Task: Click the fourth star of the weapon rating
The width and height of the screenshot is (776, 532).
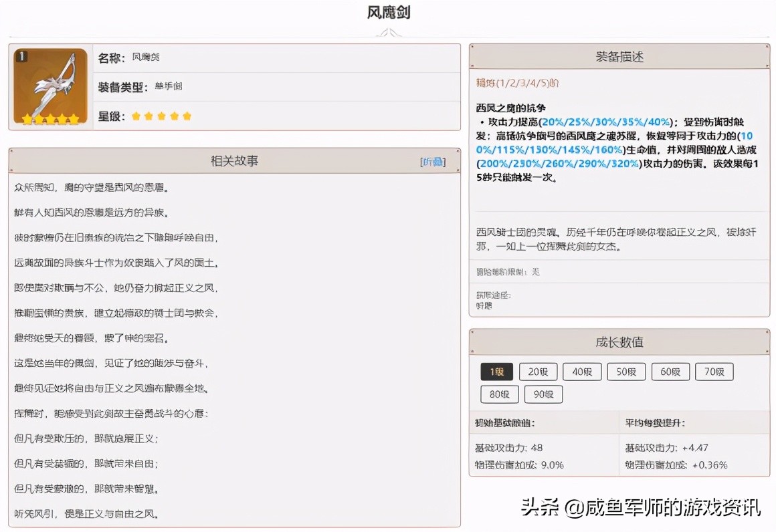Action: point(174,116)
